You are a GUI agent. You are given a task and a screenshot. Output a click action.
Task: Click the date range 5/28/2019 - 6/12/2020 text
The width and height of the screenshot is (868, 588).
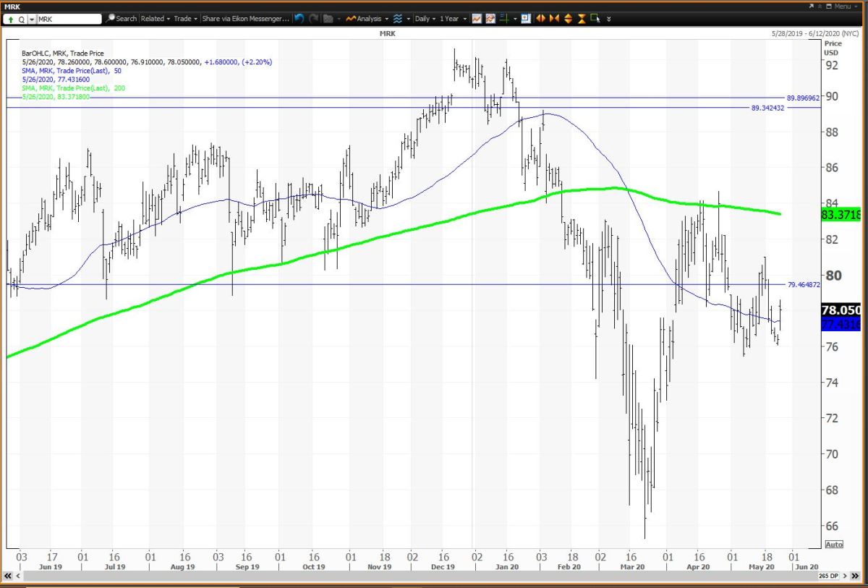tap(815, 33)
